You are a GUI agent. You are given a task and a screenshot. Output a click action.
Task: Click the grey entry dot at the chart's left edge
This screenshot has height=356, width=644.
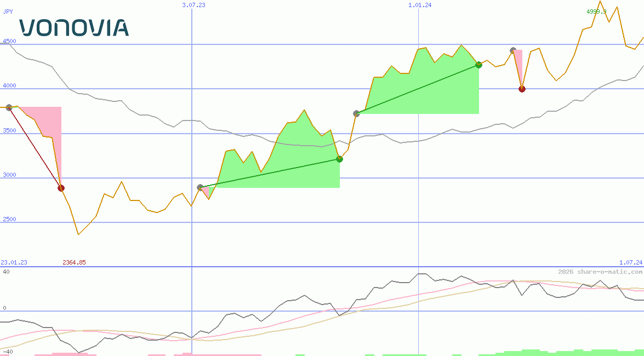click(x=9, y=107)
